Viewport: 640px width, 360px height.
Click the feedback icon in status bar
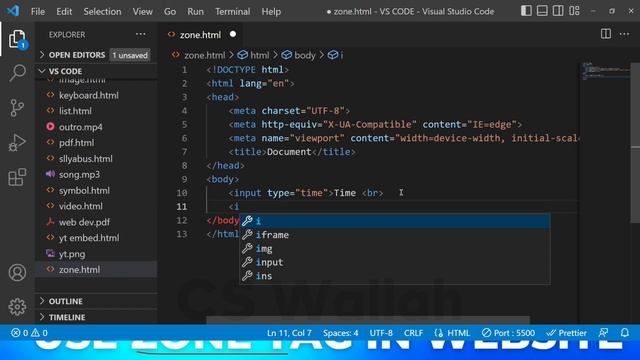pyautogui.click(x=603, y=333)
